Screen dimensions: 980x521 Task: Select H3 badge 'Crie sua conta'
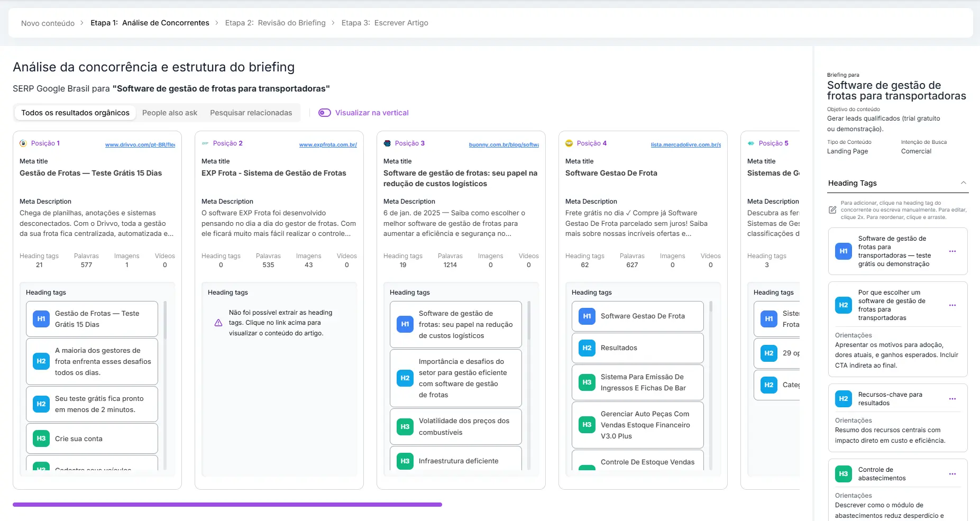[41, 438]
